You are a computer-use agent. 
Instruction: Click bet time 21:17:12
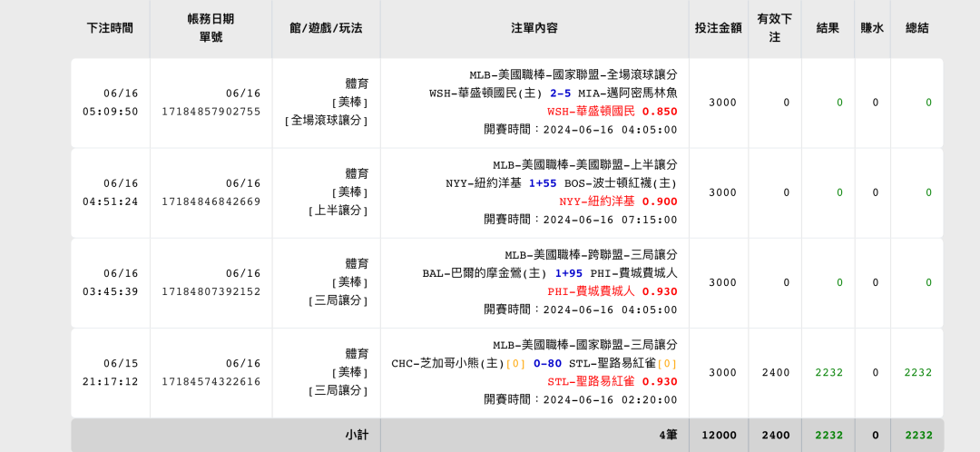(x=110, y=382)
